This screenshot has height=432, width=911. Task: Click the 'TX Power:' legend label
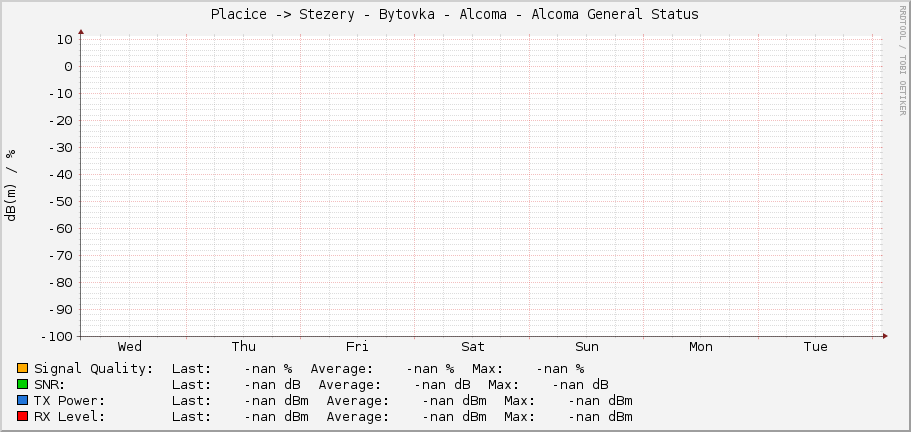(x=70, y=401)
